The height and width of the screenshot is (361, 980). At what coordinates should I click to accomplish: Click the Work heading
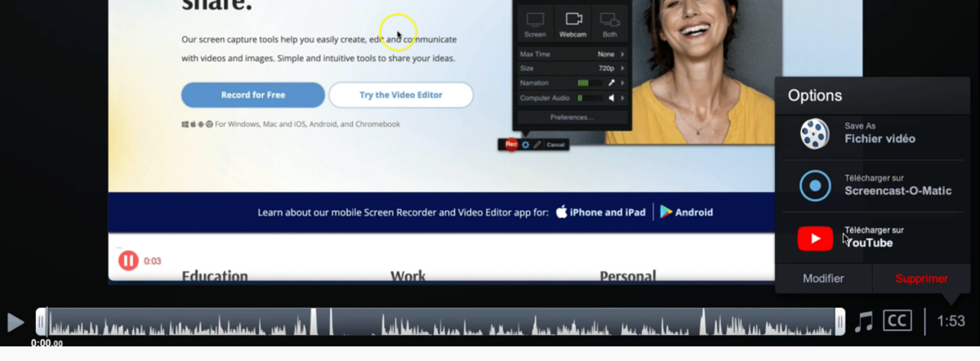(408, 276)
